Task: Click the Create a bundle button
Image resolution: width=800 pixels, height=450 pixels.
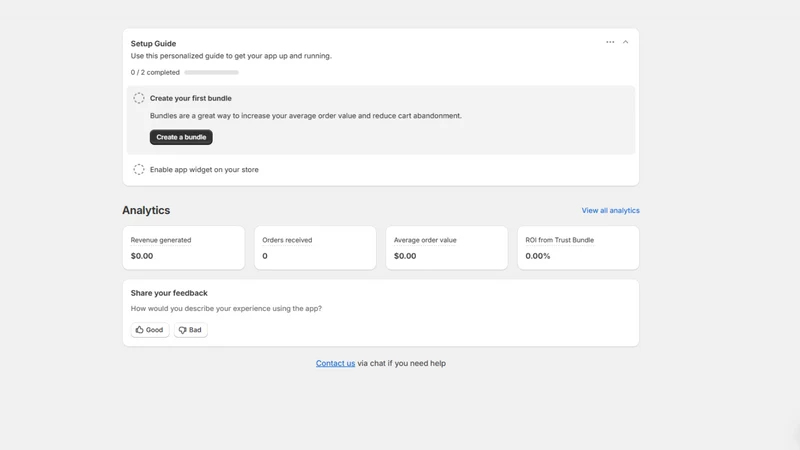Action: coord(181,137)
